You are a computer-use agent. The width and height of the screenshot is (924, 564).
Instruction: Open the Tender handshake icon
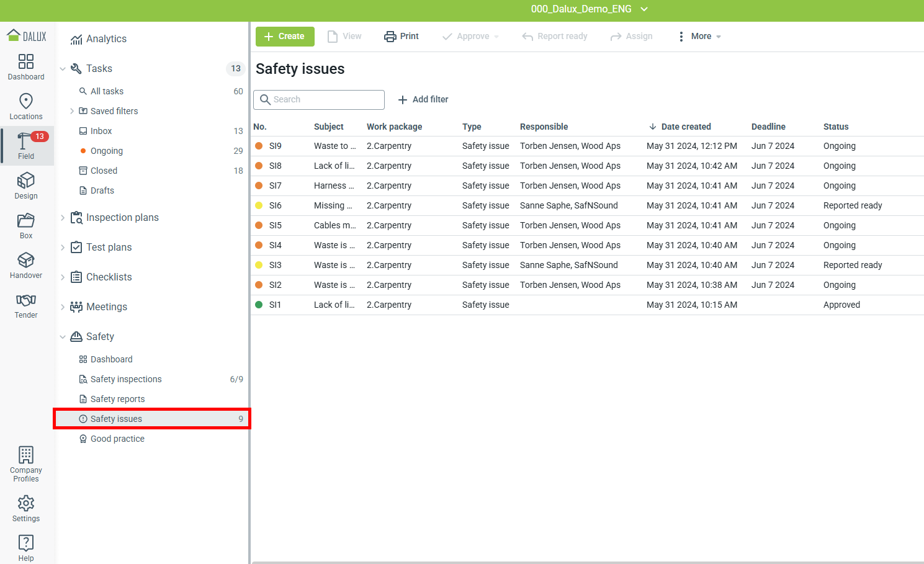tap(26, 300)
